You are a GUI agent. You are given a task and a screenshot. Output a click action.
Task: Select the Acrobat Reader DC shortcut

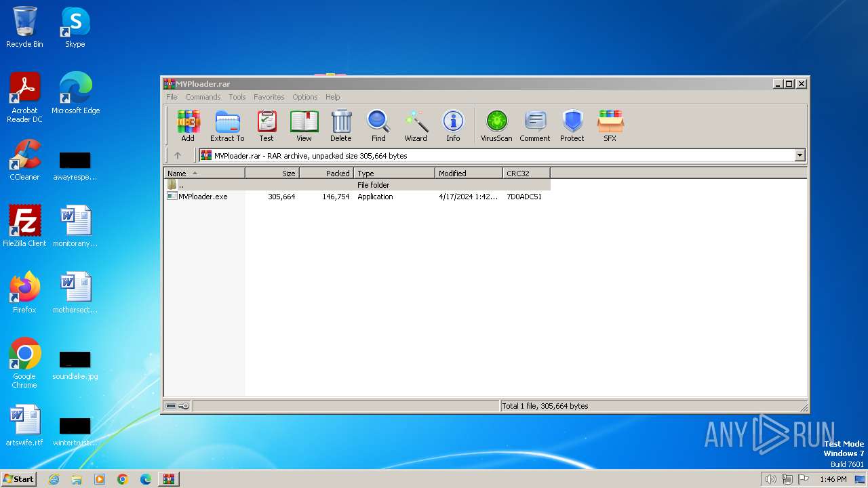click(25, 98)
